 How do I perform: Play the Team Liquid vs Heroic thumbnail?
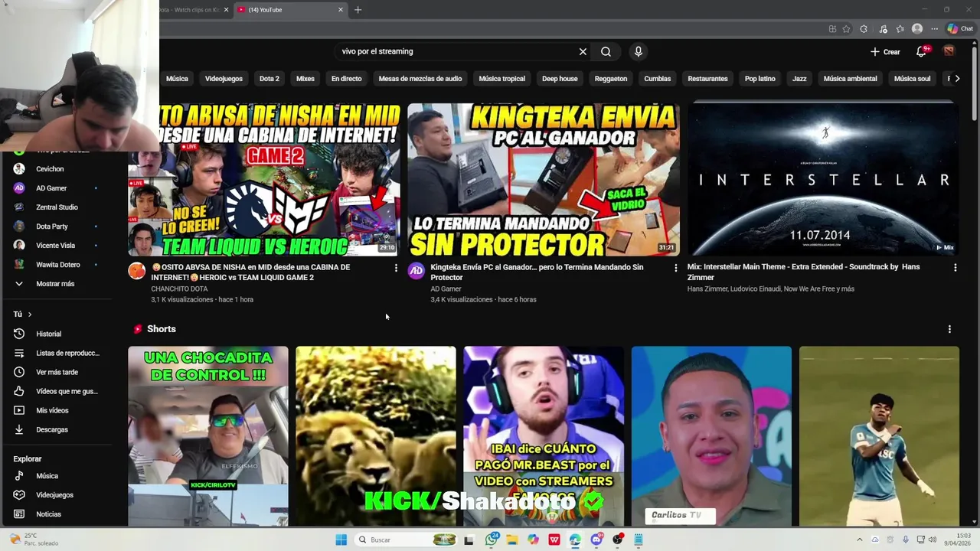pyautogui.click(x=264, y=179)
